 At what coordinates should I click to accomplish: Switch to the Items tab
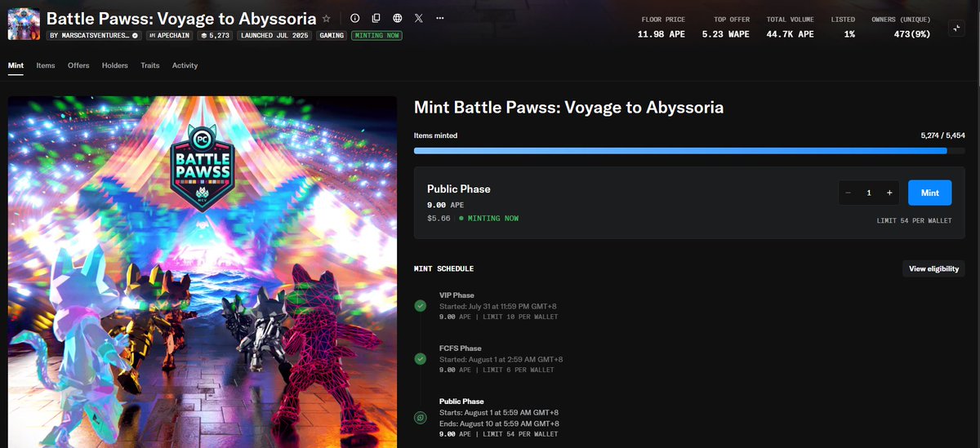pyautogui.click(x=46, y=65)
